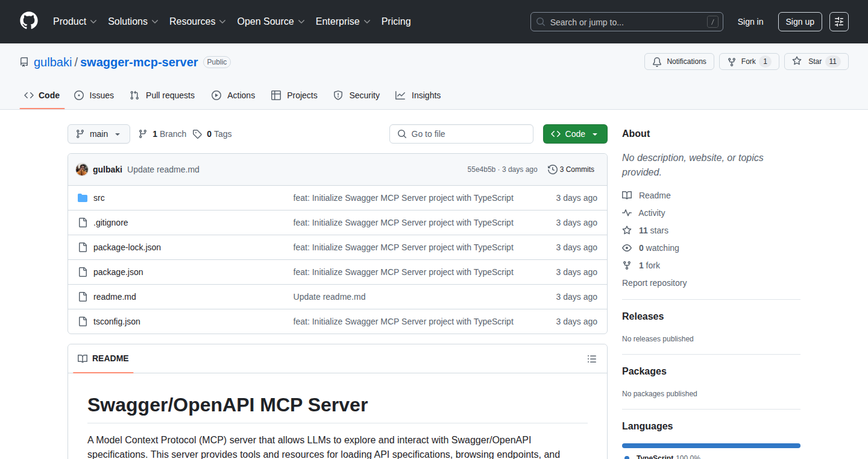This screenshot has width=868, height=459.
Task: Click the accessibility settings icon in header
Action: [839, 22]
